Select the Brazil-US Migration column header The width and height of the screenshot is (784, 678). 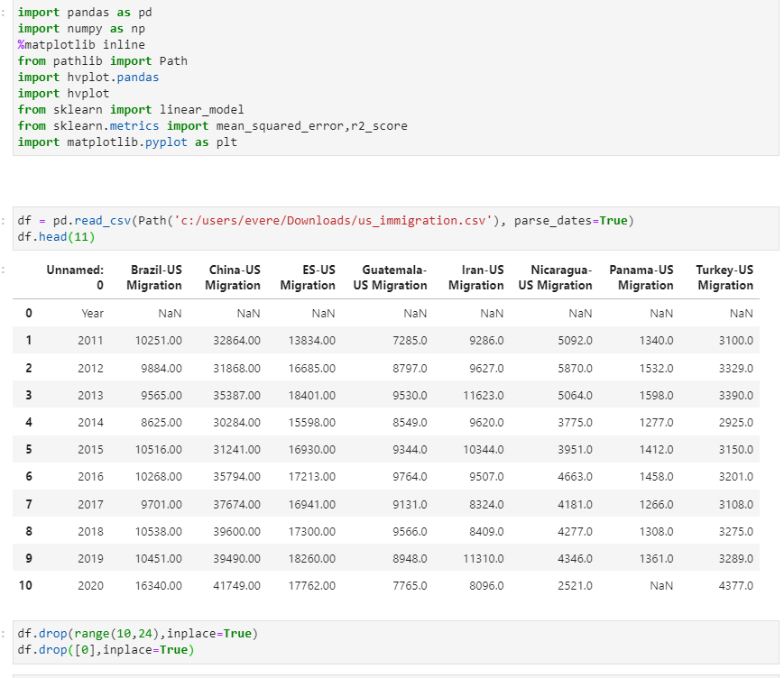[154, 278]
